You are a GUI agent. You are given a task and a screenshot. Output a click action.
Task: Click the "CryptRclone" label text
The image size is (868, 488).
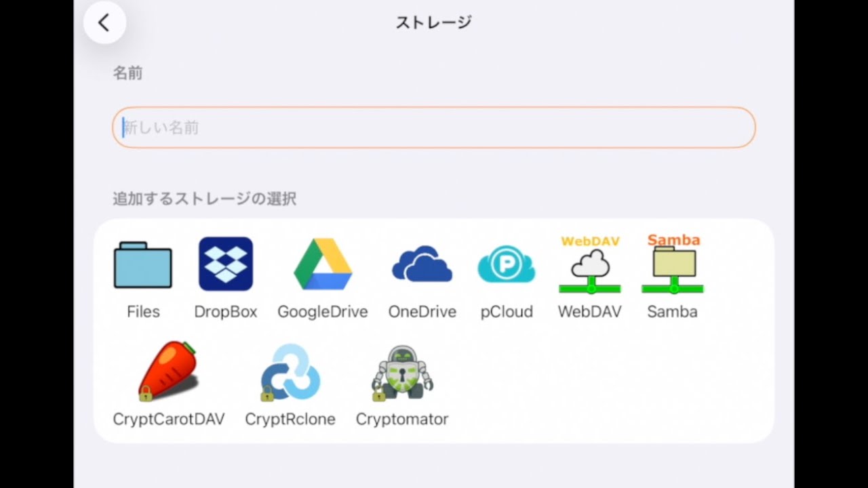pos(290,419)
